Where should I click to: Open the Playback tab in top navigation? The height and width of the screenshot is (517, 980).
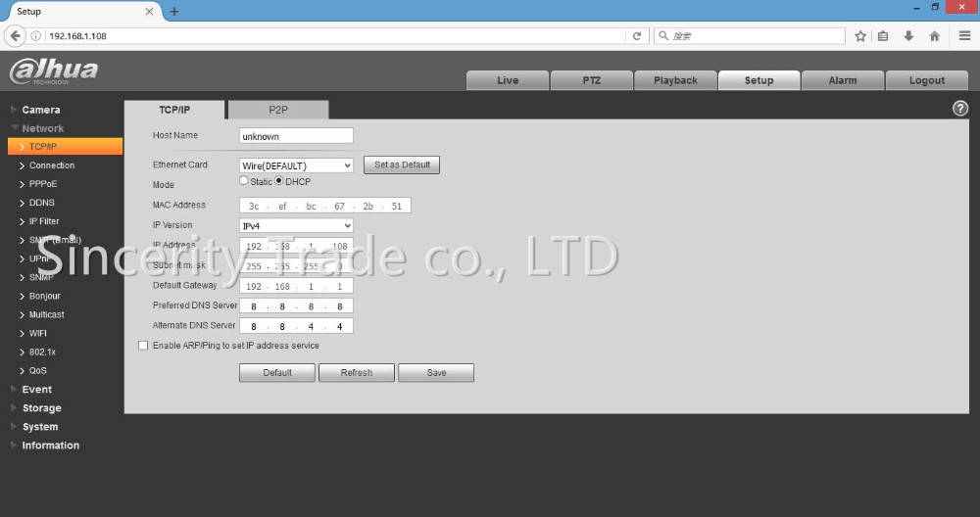pyautogui.click(x=675, y=80)
